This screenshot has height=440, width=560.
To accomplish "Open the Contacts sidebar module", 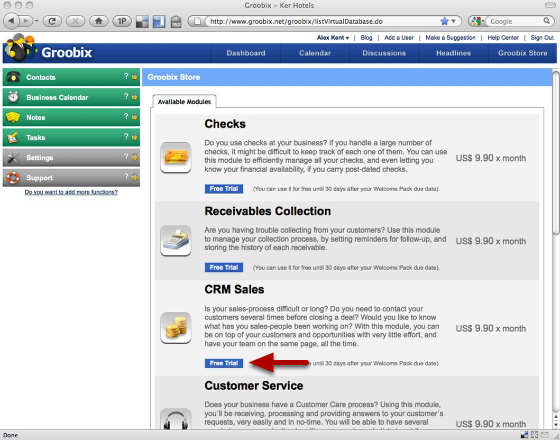I will pos(71,77).
